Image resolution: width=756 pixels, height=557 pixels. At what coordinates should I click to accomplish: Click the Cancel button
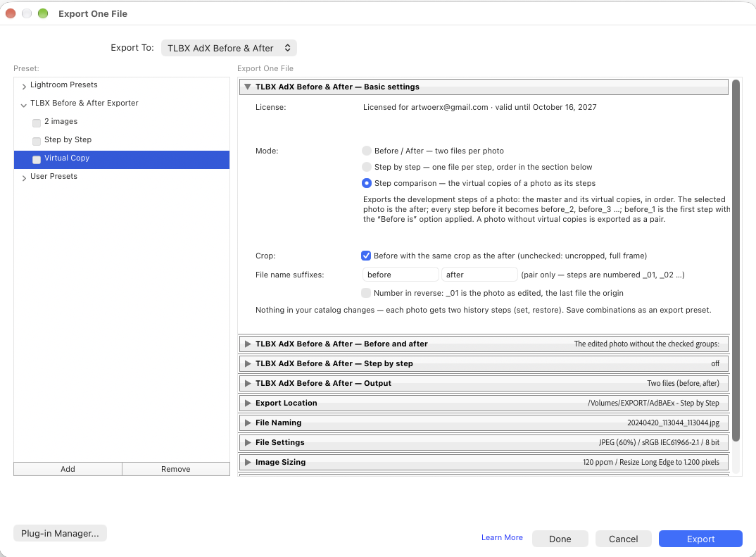pyautogui.click(x=624, y=539)
